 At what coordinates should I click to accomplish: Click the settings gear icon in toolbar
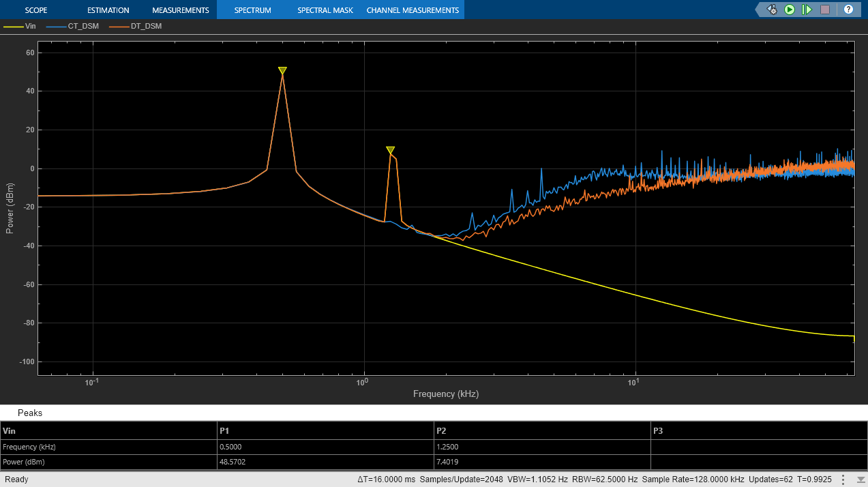pyautogui.click(x=772, y=10)
